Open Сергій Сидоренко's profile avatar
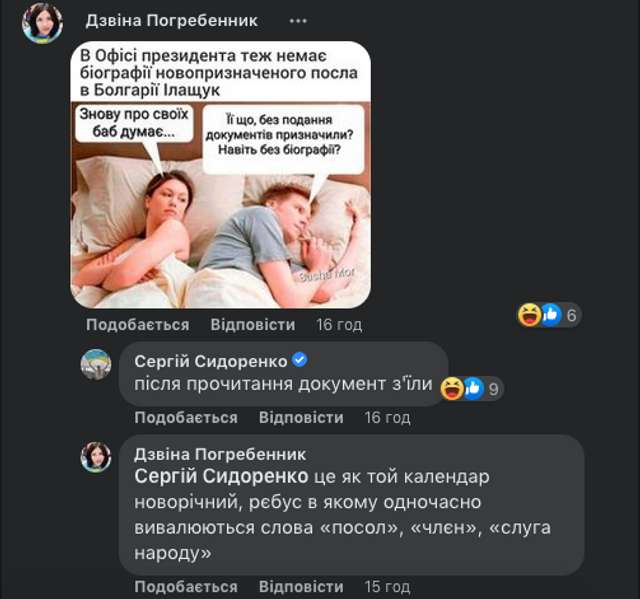The image size is (640, 599). (96, 364)
